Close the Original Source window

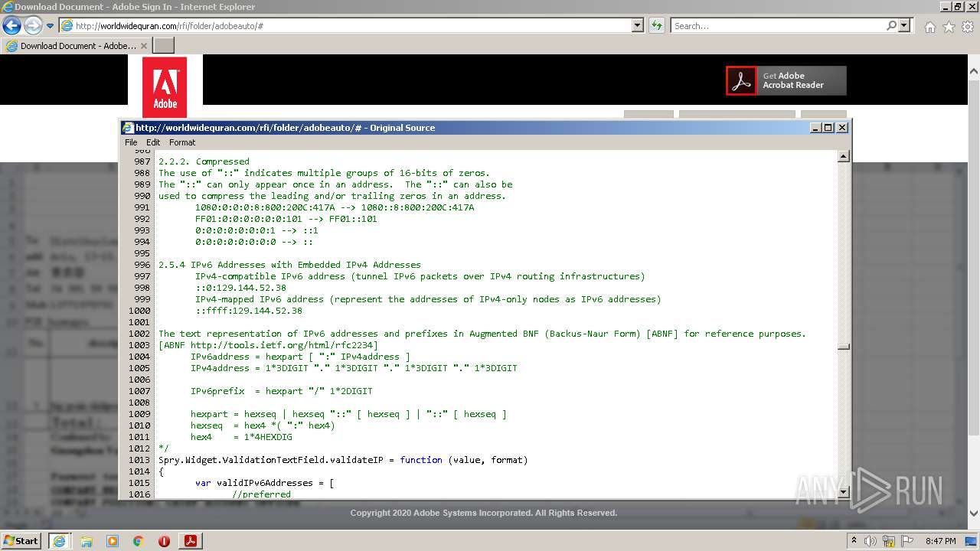[842, 128]
